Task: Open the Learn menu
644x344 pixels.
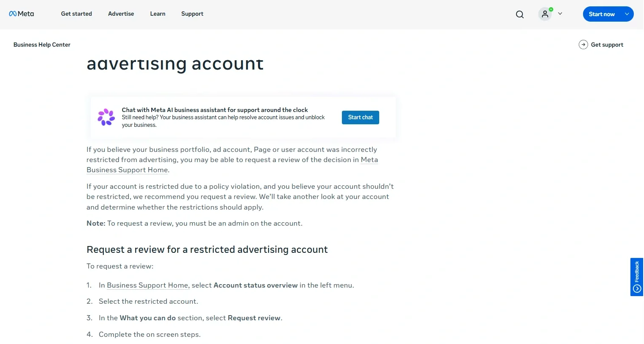Action: pos(158,14)
